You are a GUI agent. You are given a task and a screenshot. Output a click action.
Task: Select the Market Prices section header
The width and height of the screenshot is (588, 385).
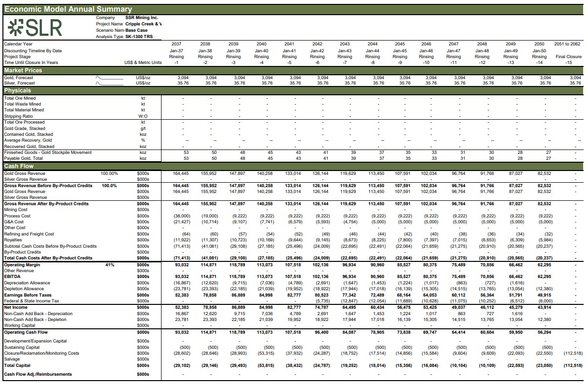(x=23, y=70)
